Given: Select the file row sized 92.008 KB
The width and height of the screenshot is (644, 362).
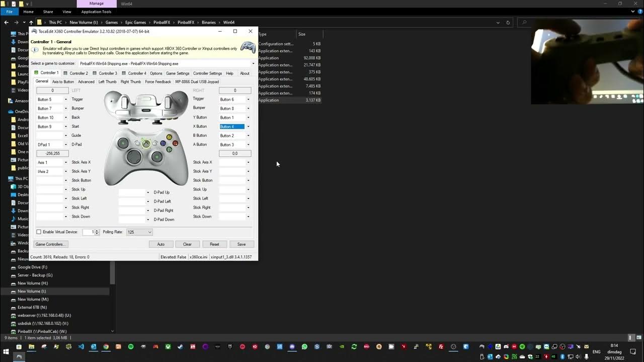Looking at the screenshot, I should coord(289,58).
